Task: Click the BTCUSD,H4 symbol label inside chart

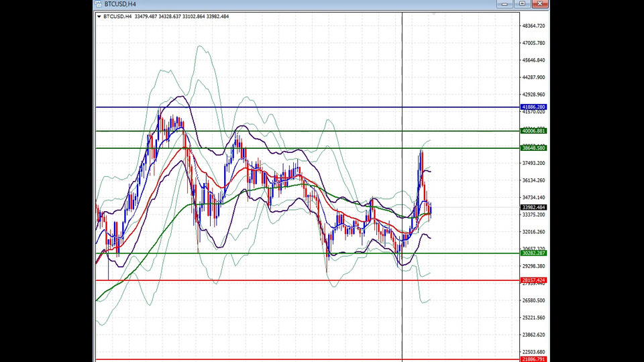Action: (117, 16)
